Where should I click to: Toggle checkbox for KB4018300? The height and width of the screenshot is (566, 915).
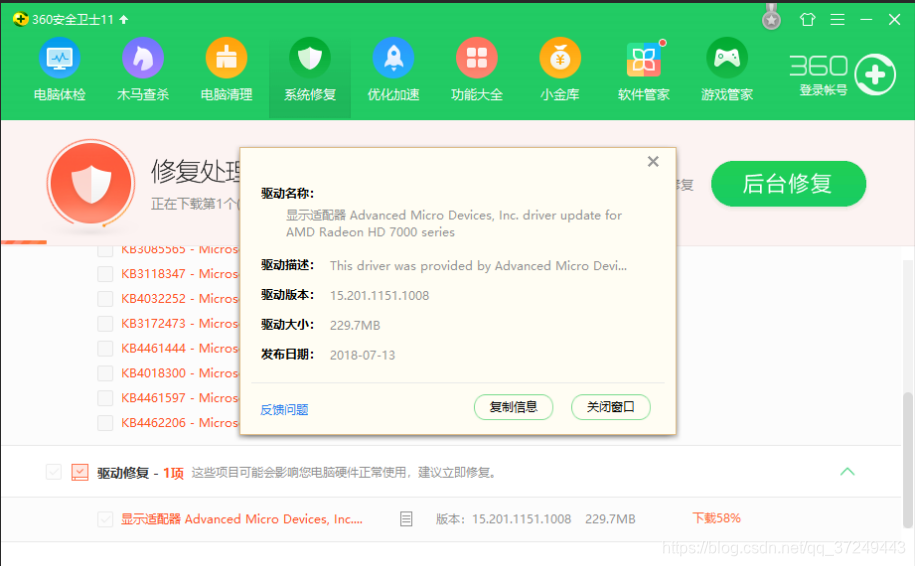[105, 373]
